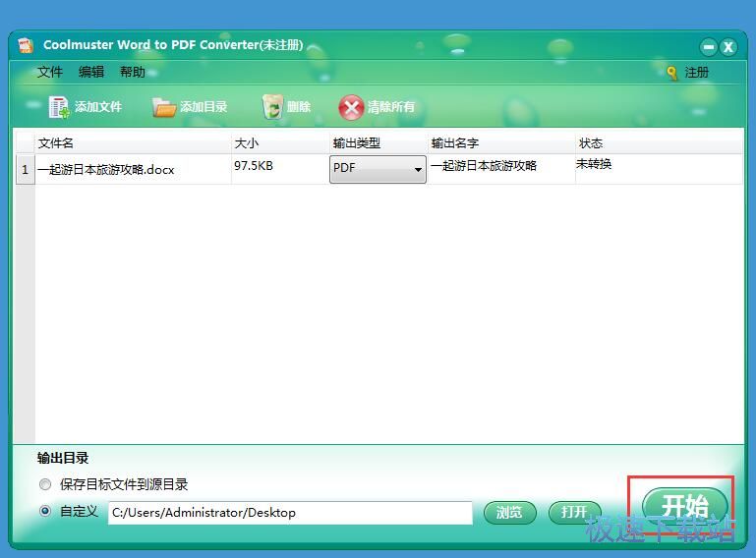Click the output directory path field

coord(290,513)
